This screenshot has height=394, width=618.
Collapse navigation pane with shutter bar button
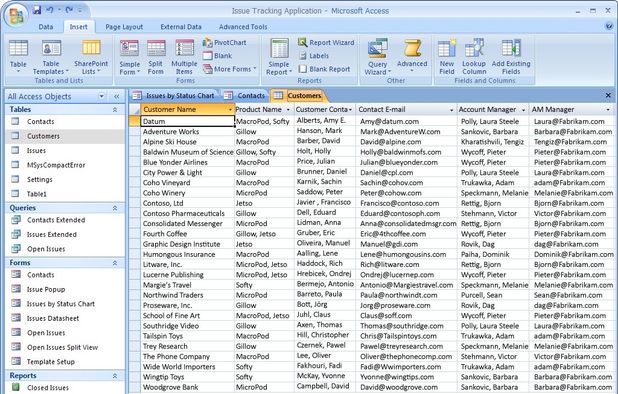(117, 96)
